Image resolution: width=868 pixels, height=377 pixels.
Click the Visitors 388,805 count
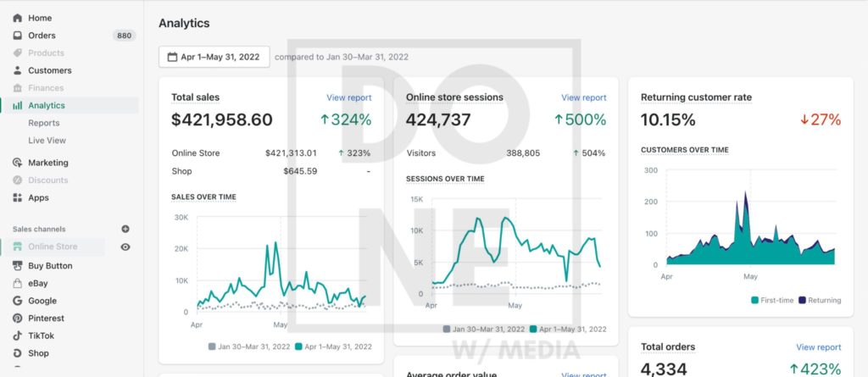coord(523,153)
